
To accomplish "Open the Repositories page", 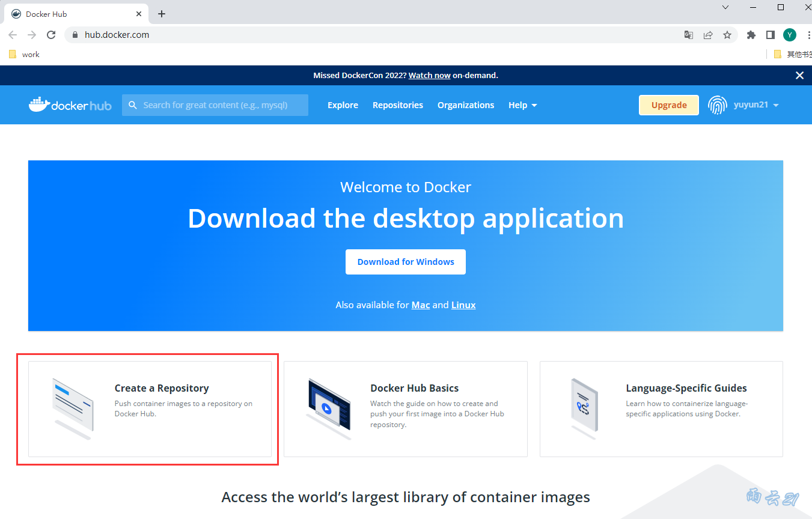I will pyautogui.click(x=398, y=105).
